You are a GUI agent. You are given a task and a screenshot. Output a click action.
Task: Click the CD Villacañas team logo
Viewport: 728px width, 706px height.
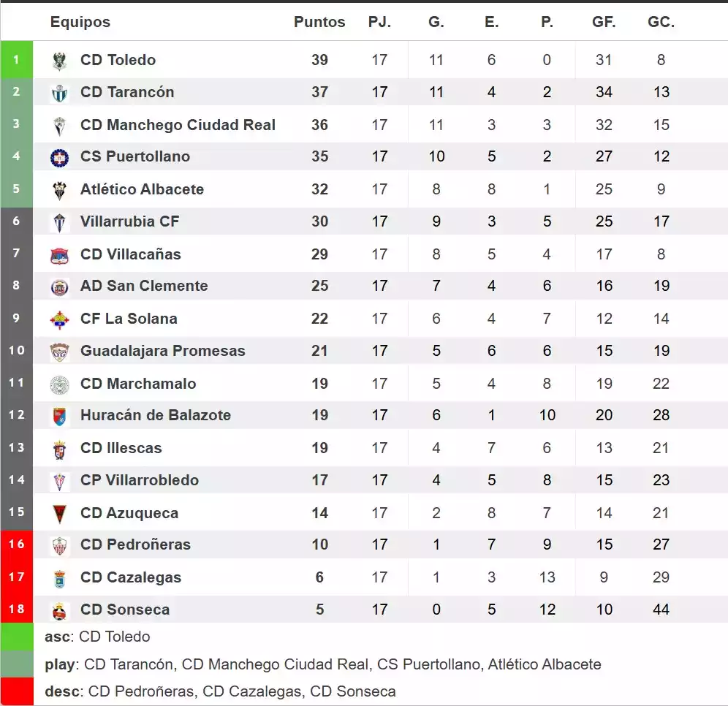[59, 255]
